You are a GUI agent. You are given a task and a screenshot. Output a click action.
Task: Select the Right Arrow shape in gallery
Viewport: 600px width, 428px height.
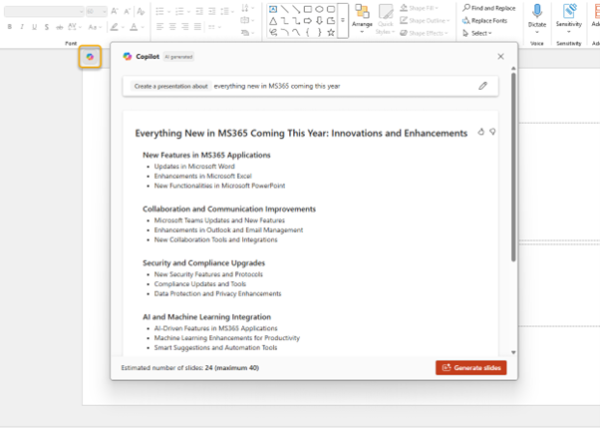(308, 21)
